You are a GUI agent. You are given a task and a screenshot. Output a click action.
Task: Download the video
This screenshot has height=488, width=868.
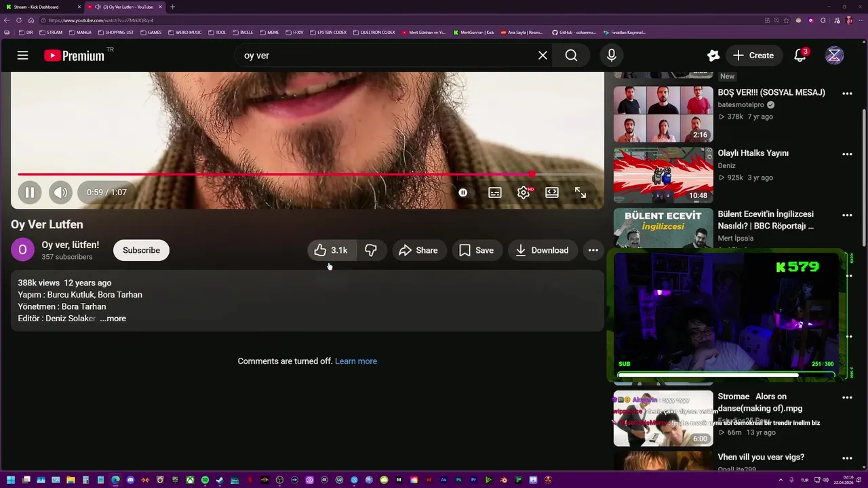542,250
